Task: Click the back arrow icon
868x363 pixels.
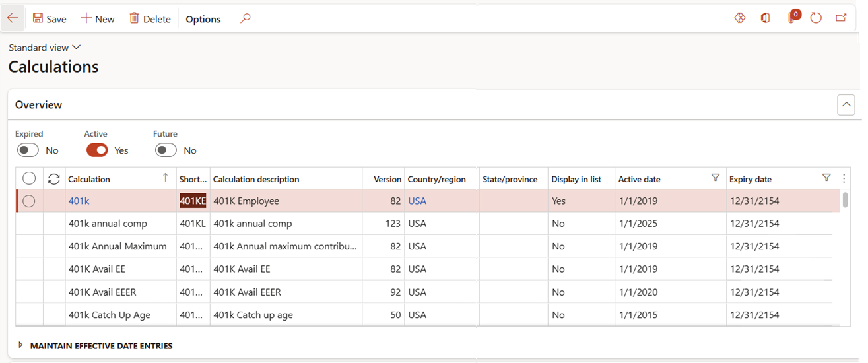Action: coord(13,18)
